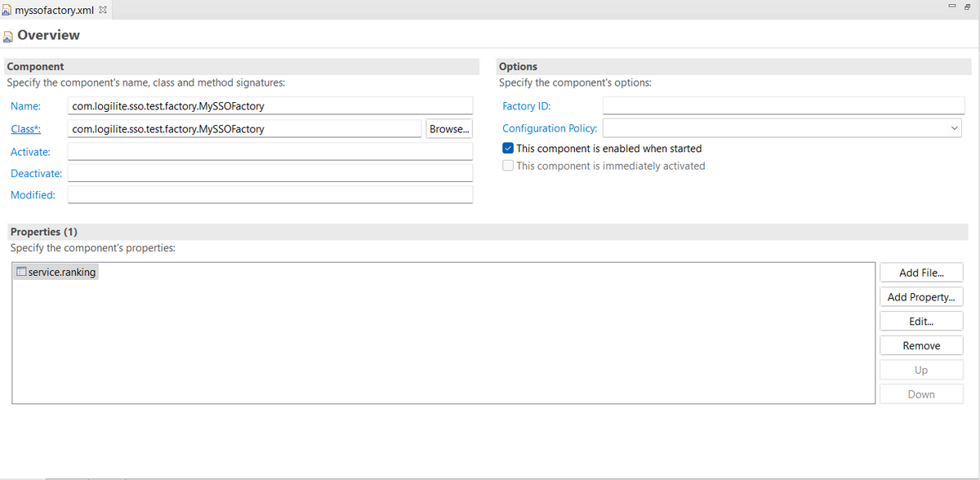Click the Activate method input field
This screenshot has width=980, height=480.
point(269,152)
